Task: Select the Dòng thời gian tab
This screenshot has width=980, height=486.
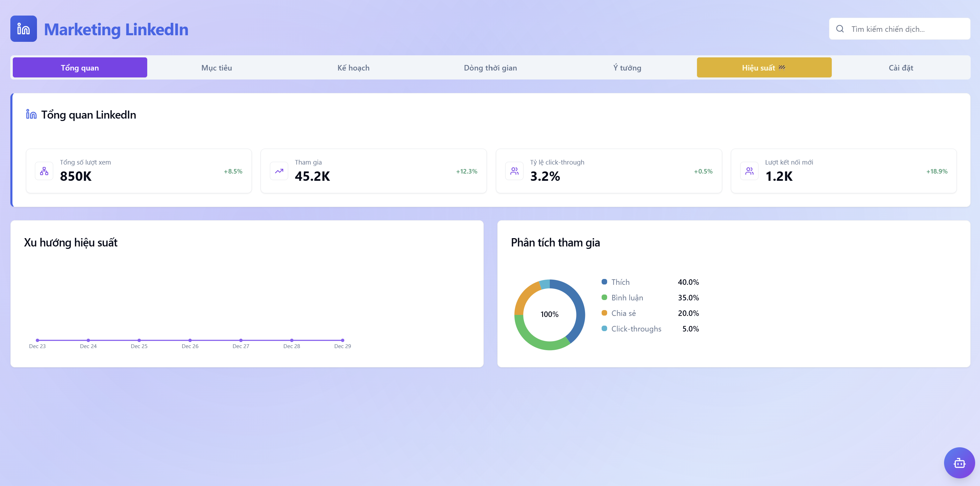Action: (490, 67)
